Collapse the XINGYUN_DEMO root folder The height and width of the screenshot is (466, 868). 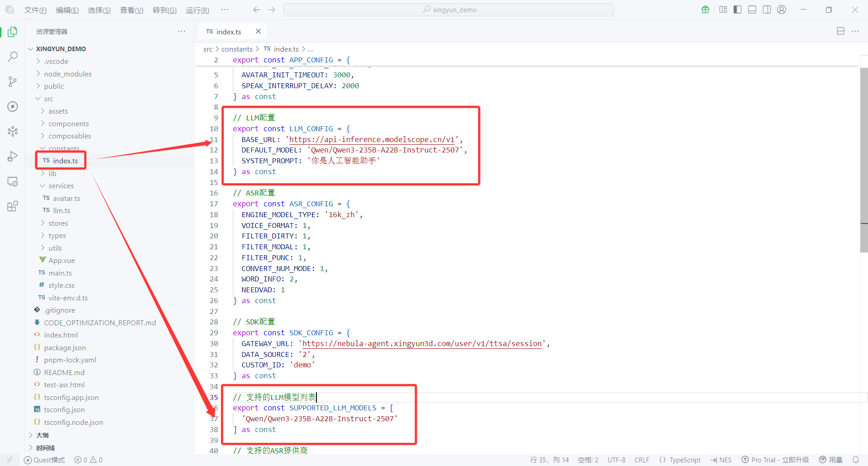coord(61,49)
